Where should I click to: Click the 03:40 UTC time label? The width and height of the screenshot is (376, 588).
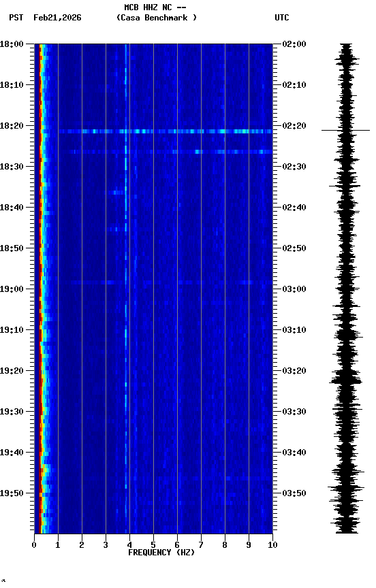tap(294, 453)
